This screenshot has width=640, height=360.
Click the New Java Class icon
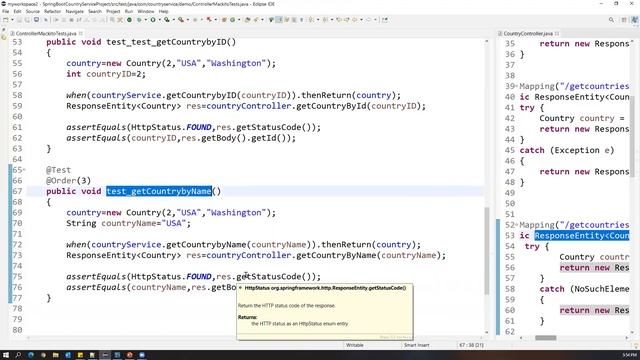[232, 20]
